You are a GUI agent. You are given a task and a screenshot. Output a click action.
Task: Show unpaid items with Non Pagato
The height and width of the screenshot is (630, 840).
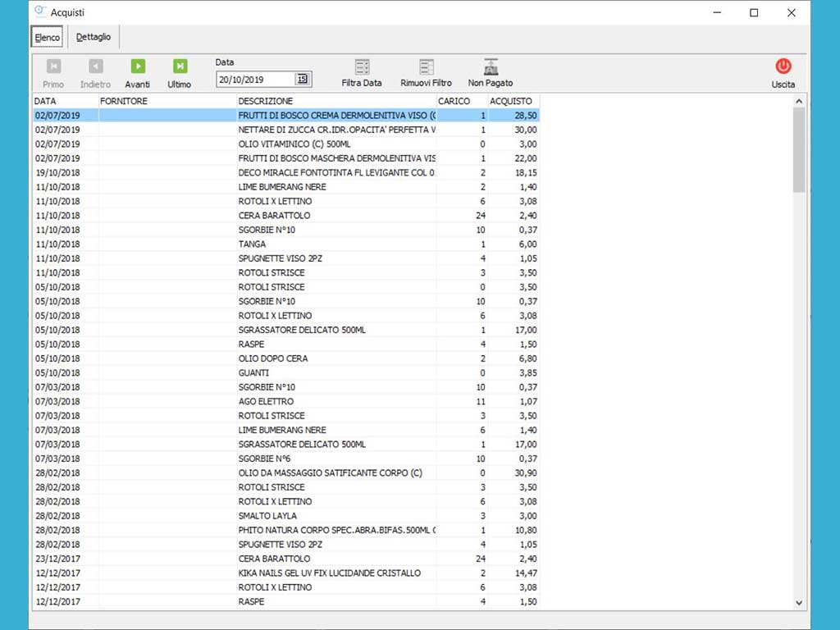tap(491, 68)
